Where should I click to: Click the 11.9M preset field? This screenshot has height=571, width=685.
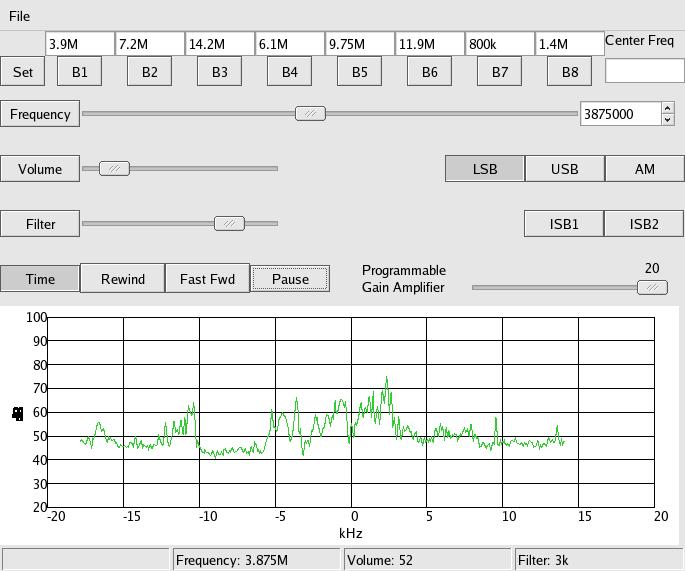[x=430, y=44]
